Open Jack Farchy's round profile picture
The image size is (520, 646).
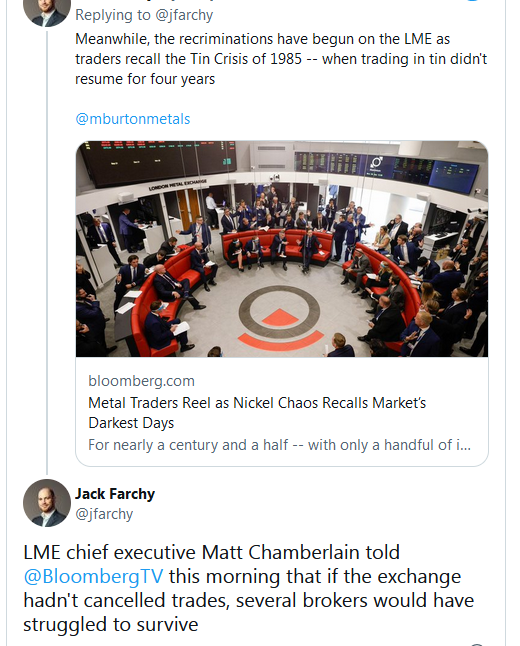(x=47, y=503)
